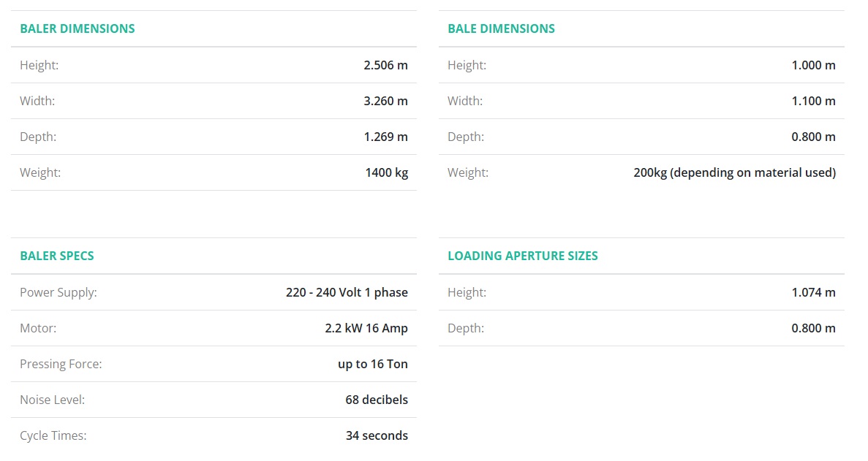
Task: Click the baler weight value 1400 kg
Action: click(x=386, y=172)
